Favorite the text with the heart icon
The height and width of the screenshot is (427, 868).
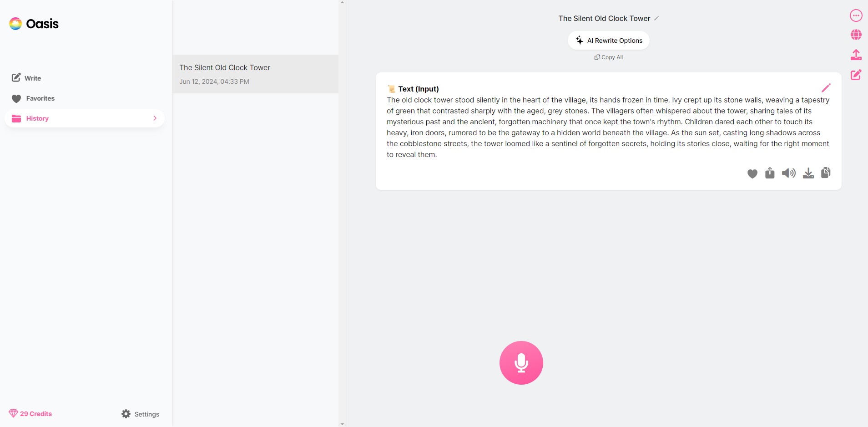click(752, 173)
